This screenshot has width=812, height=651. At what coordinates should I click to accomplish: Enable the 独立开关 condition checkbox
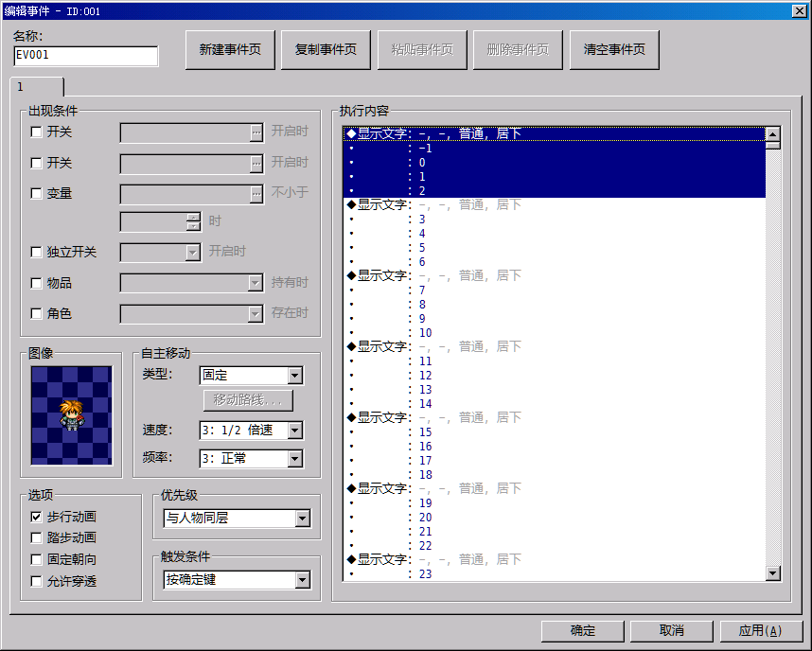point(36,253)
